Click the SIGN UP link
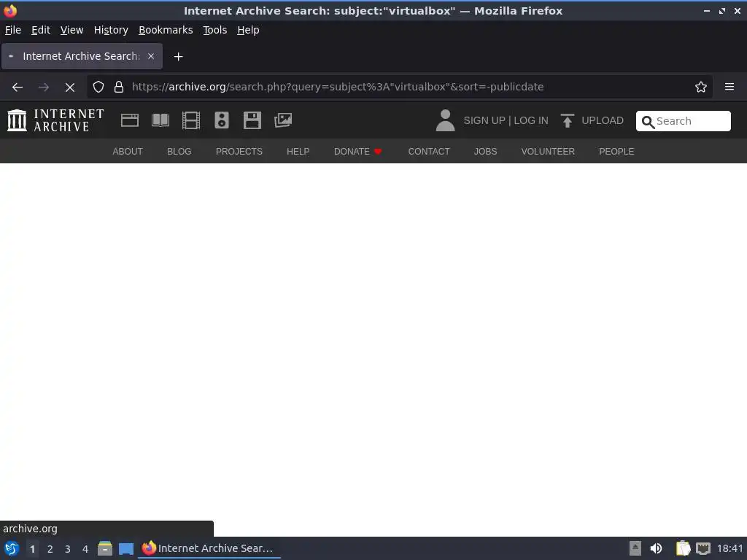The image size is (747, 560). coord(484,120)
